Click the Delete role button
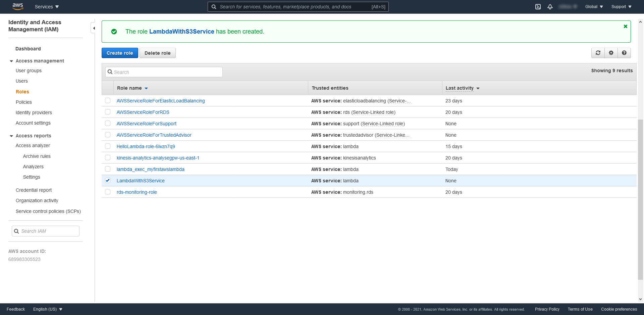Viewport: 644px width, 315px height. (158, 53)
